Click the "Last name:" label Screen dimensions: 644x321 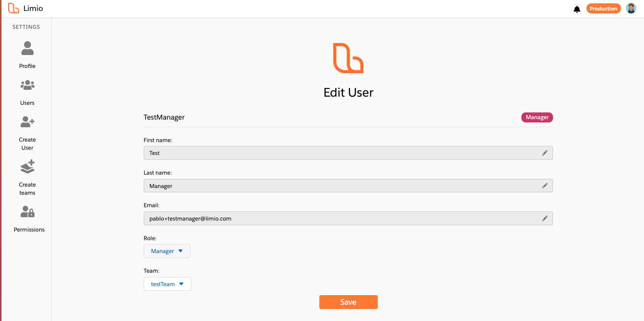158,173
